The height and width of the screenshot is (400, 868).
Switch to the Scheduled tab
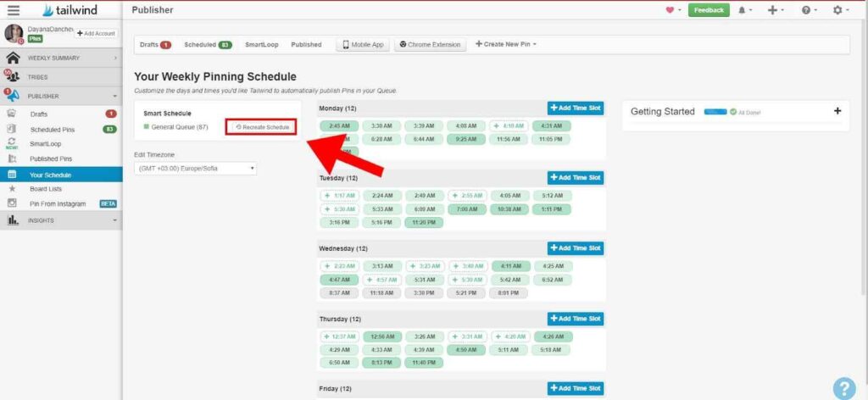(x=209, y=45)
